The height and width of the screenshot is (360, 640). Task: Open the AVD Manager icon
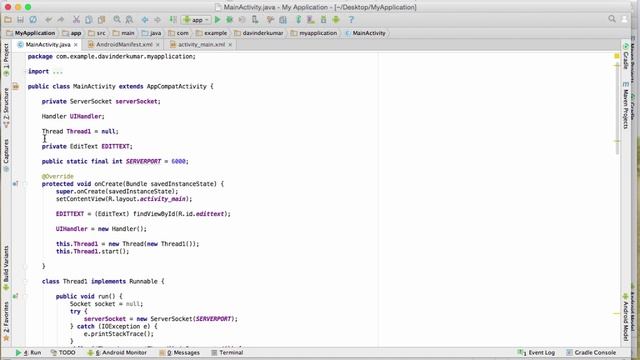tap(311, 20)
